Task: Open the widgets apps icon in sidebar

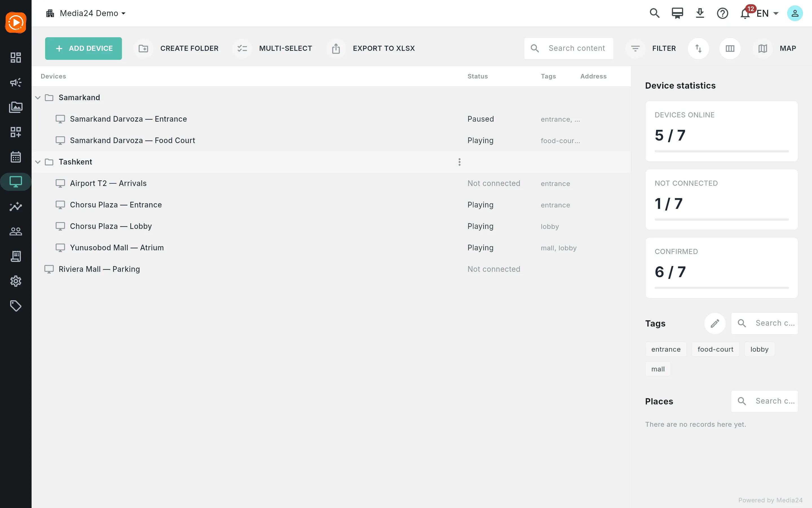Action: 16,132
